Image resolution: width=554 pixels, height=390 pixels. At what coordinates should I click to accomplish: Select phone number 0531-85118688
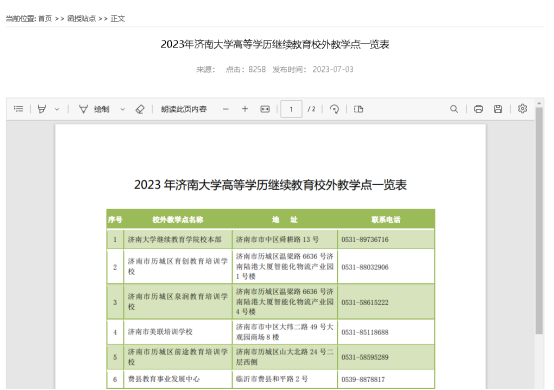(x=365, y=332)
